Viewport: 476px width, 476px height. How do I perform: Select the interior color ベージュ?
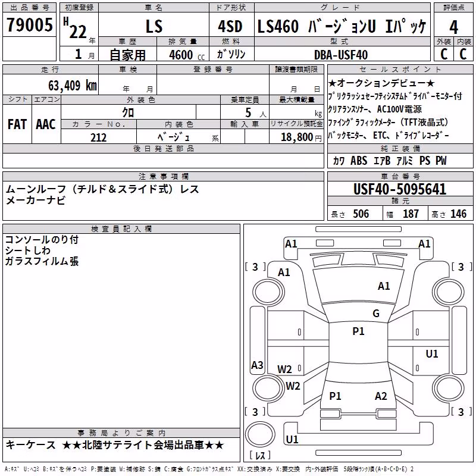pyautogui.click(x=173, y=137)
